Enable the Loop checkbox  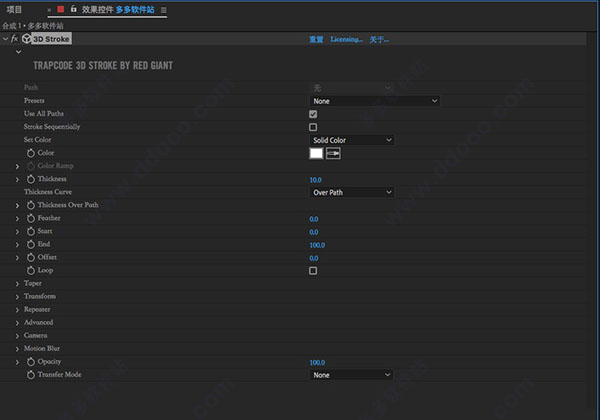[313, 271]
